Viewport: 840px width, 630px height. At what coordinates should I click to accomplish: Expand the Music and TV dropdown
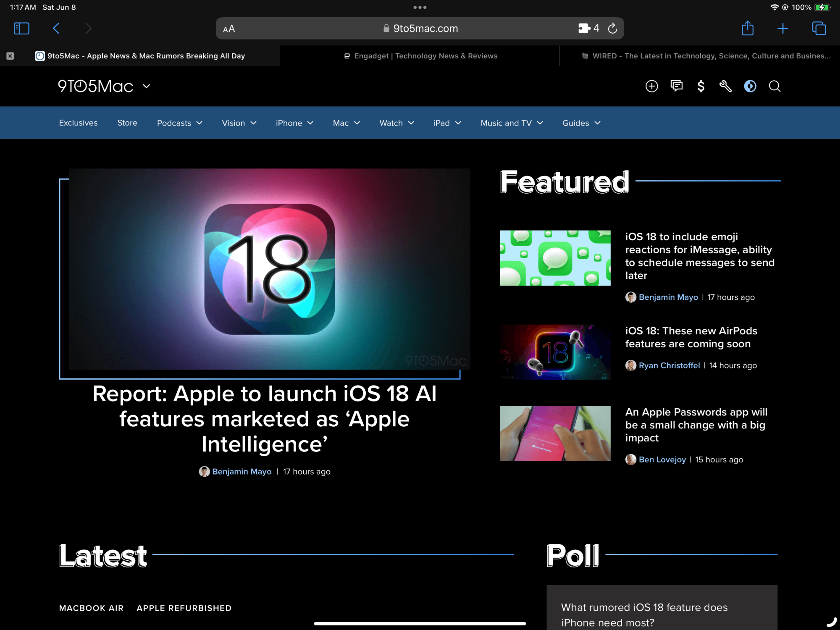tap(512, 123)
